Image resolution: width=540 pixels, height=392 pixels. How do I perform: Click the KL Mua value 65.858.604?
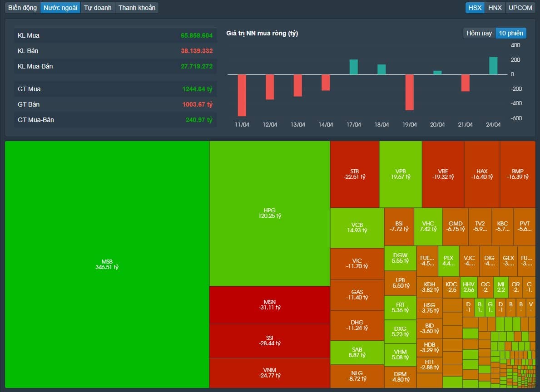[197, 35]
